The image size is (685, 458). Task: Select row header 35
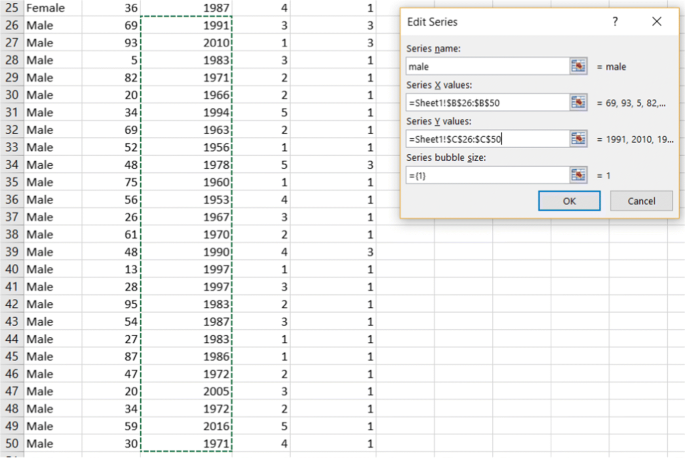[x=11, y=182]
